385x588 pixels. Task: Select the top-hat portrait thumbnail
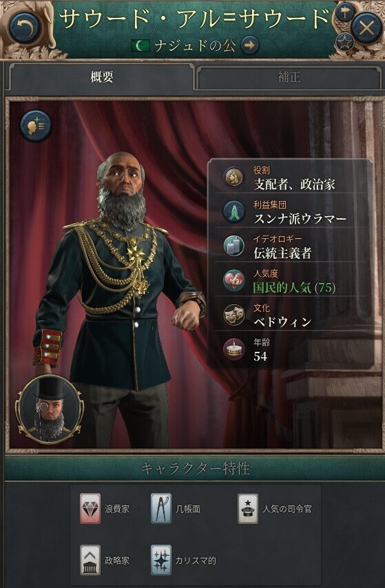click(50, 409)
